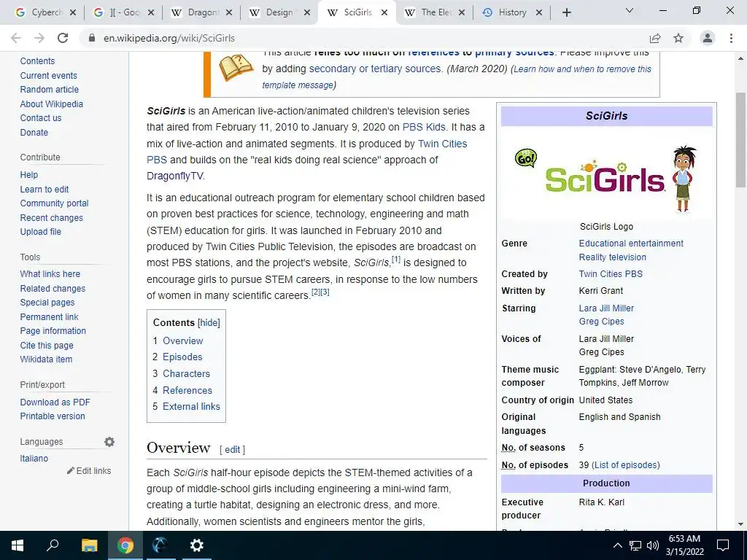This screenshot has height=560, width=747.
Task: Open Random article in sidebar
Action: [x=49, y=90]
